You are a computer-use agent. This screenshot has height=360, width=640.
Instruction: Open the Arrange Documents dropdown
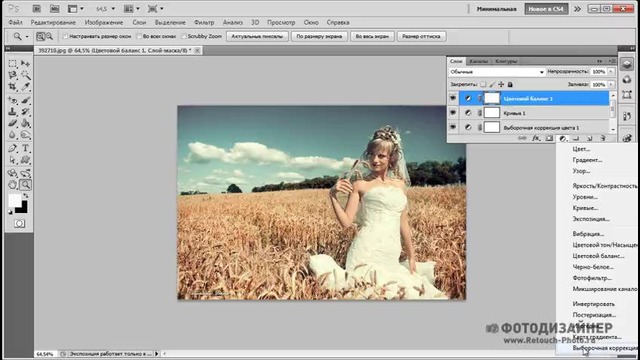[x=131, y=9]
